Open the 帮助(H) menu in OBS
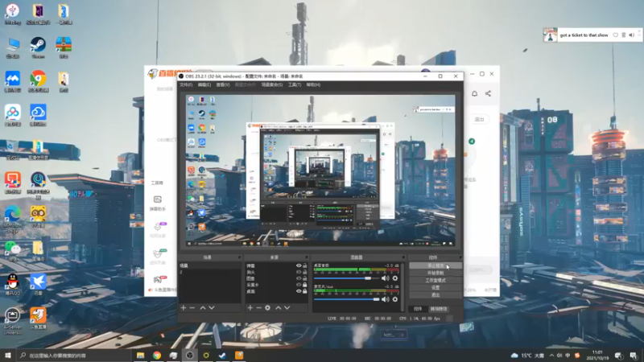644x362 pixels. click(313, 84)
